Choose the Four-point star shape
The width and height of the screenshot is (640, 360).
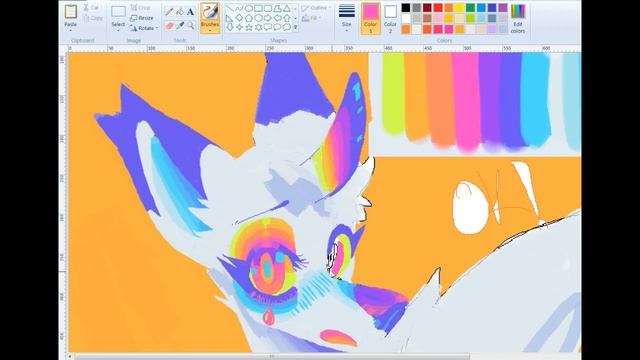pyautogui.click(x=239, y=27)
